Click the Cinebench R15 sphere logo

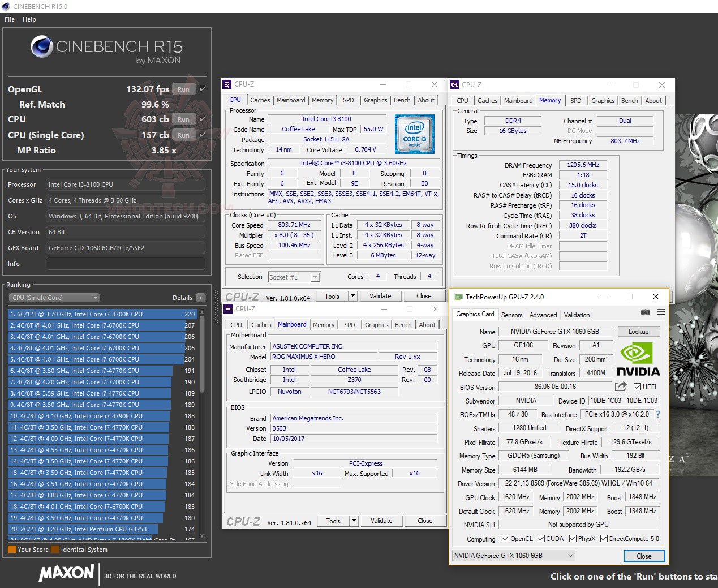41,47
